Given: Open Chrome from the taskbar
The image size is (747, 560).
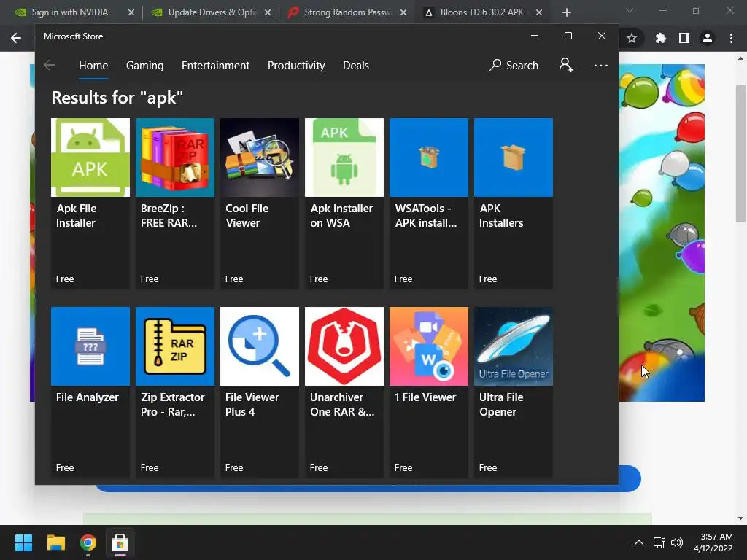Looking at the screenshot, I should (x=88, y=542).
